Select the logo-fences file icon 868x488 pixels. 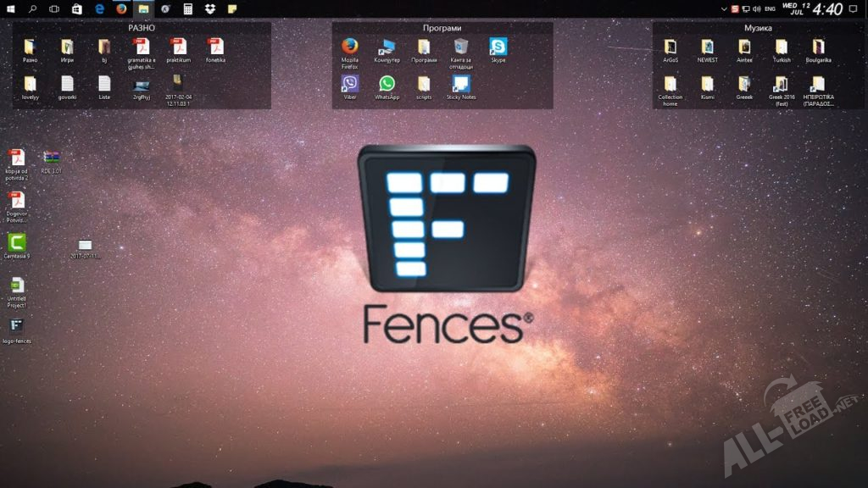coord(16,326)
